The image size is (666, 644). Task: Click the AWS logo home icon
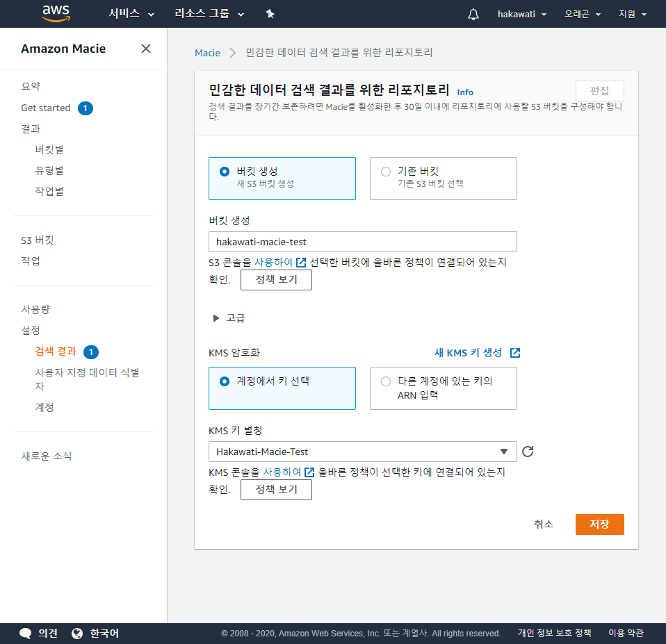(56, 13)
